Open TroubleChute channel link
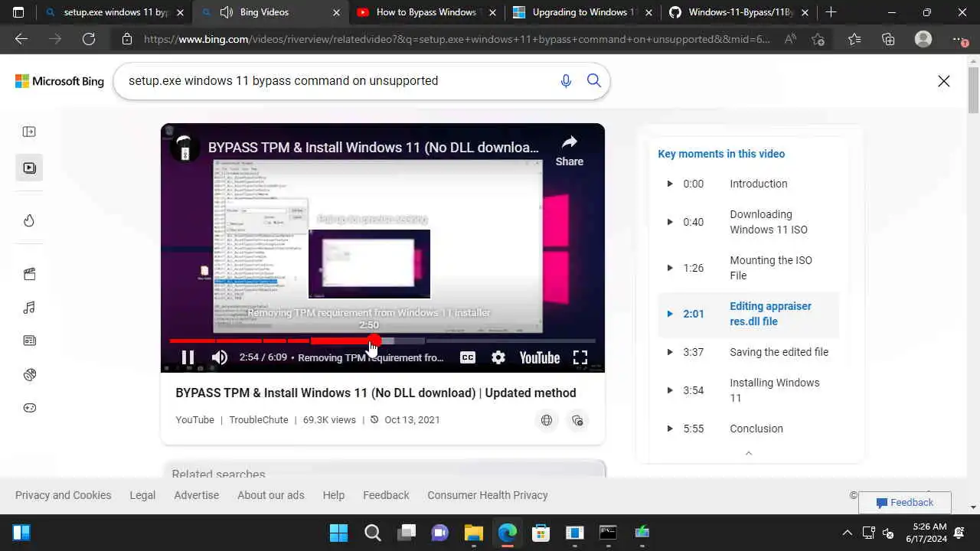This screenshot has height=551, width=980. (259, 419)
